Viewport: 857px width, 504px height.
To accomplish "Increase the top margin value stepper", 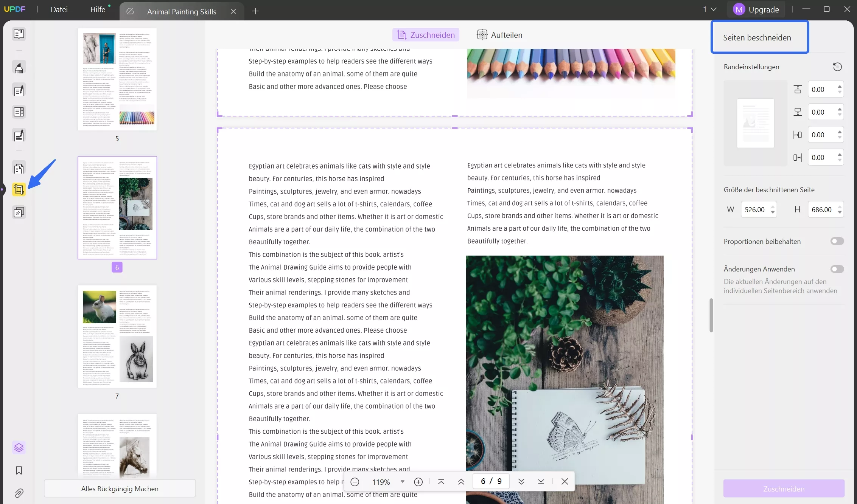I will (840, 87).
